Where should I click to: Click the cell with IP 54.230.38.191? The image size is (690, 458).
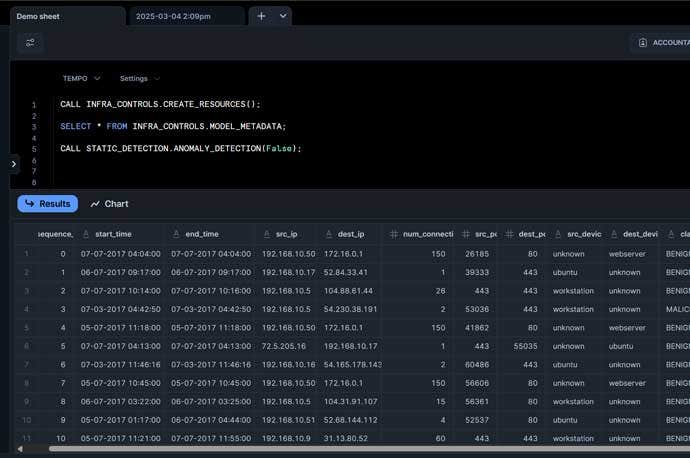click(351, 309)
